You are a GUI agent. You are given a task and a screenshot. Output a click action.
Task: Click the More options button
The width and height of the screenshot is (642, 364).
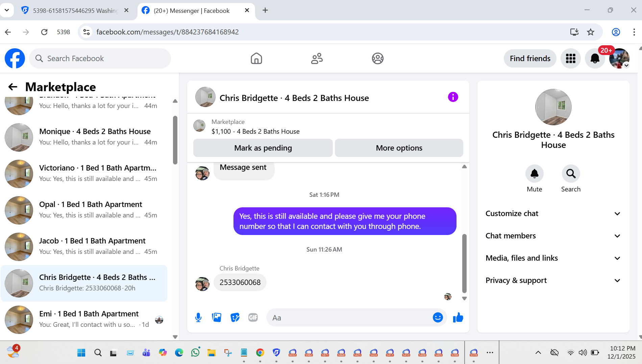coord(399,148)
